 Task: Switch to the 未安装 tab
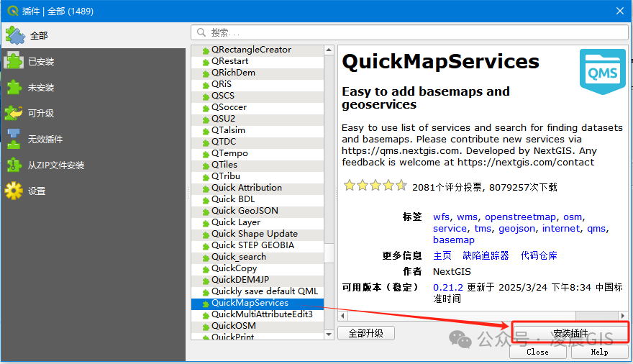point(94,87)
